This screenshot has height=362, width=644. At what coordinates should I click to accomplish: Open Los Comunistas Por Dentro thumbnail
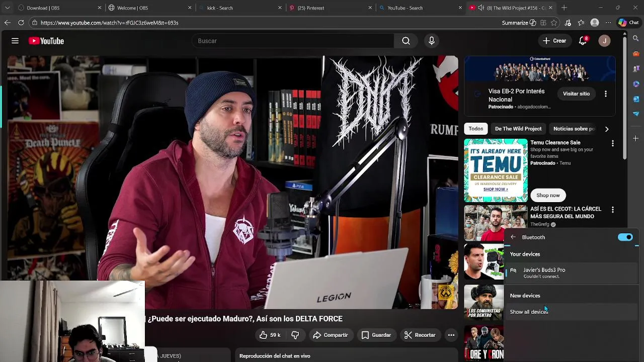point(484,302)
